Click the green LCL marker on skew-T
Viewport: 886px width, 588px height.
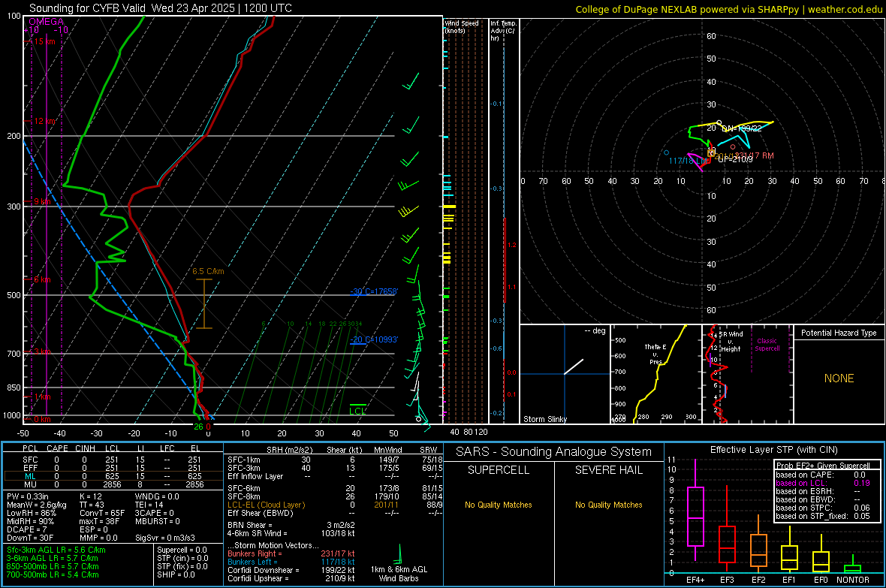click(357, 411)
